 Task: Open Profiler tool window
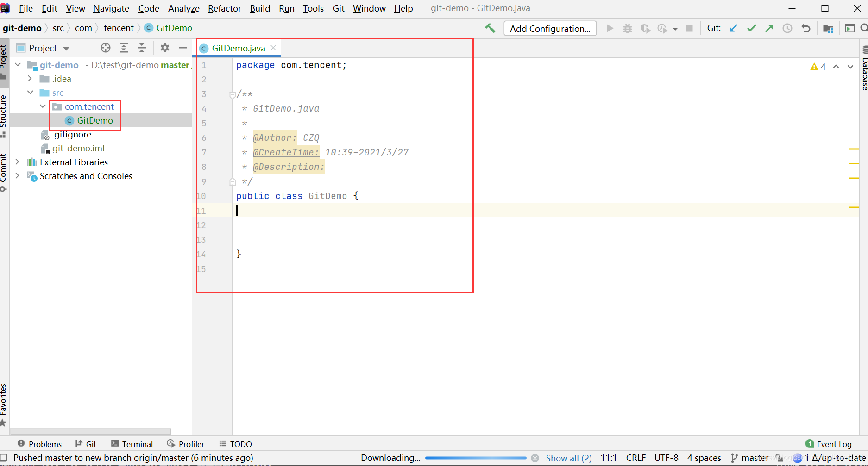(185, 444)
